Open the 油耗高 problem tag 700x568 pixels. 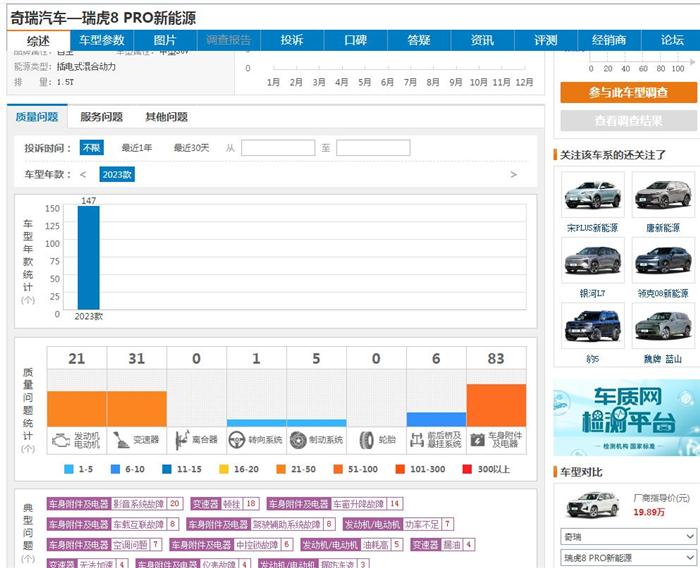pos(351,544)
